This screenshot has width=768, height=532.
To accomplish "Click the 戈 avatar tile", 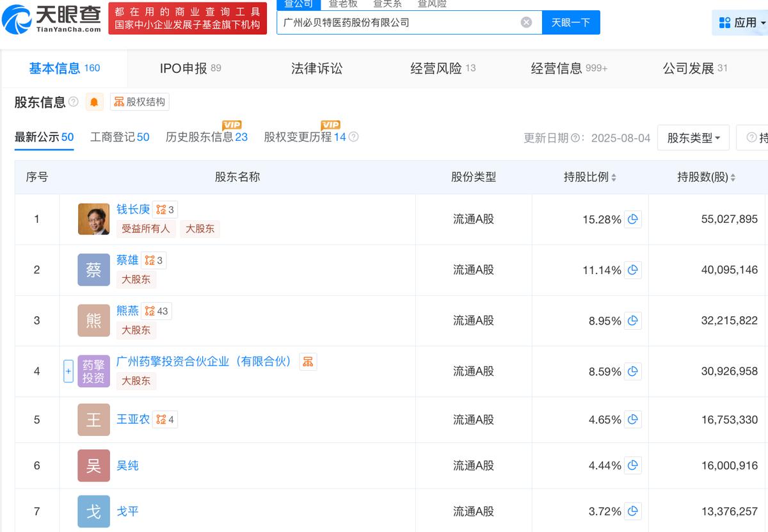I will [x=93, y=512].
